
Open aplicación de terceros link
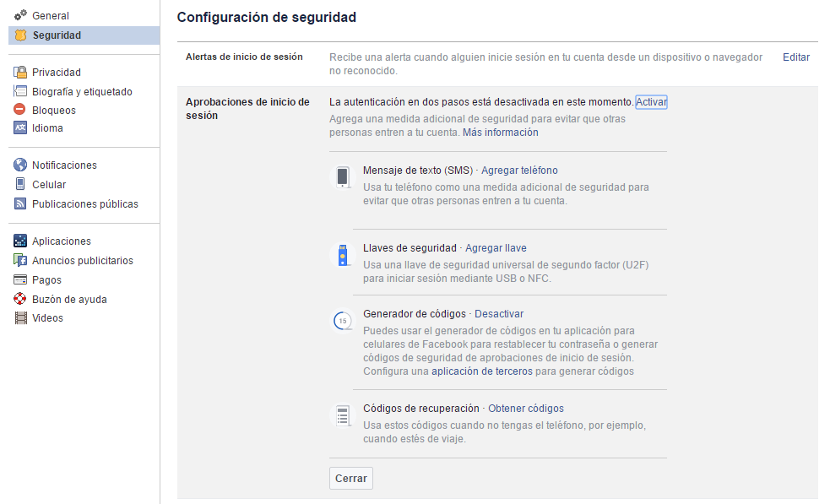[x=481, y=371]
